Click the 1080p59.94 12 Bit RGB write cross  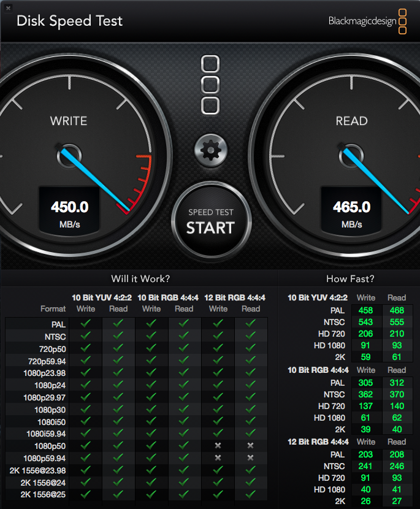pyautogui.click(x=218, y=457)
